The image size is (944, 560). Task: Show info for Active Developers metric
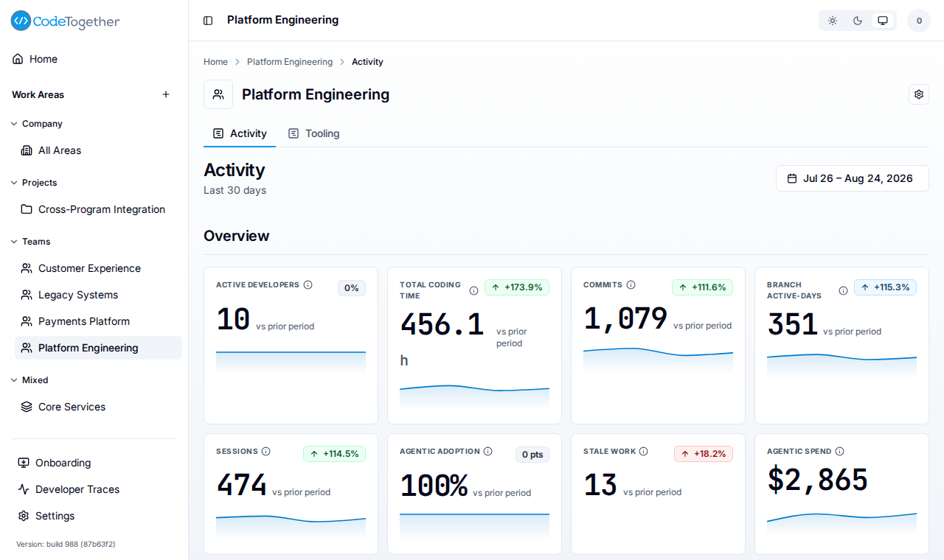click(308, 284)
